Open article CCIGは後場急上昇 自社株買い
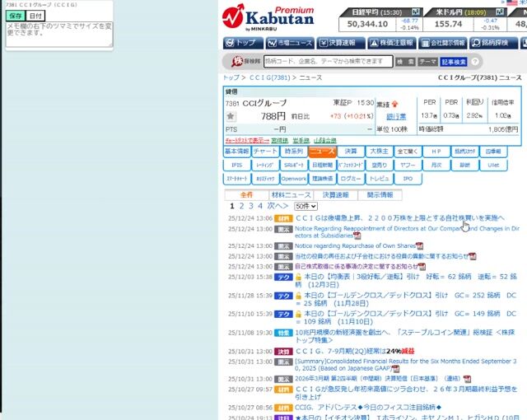Viewport: 527px width, 420px height. [399, 218]
